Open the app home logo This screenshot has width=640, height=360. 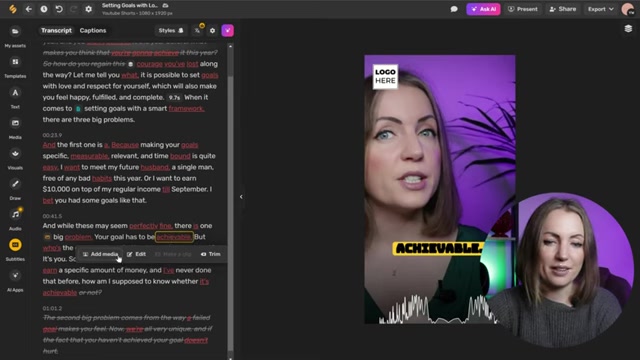click(13, 9)
